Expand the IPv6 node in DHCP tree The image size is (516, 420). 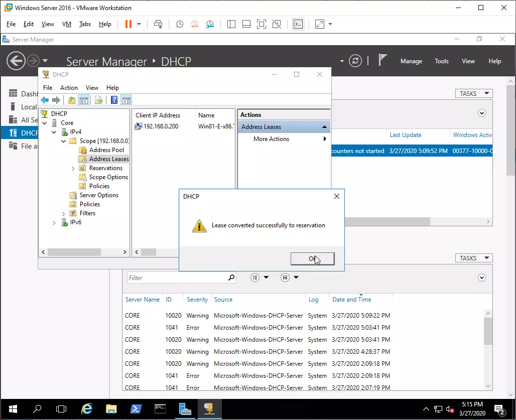click(54, 222)
